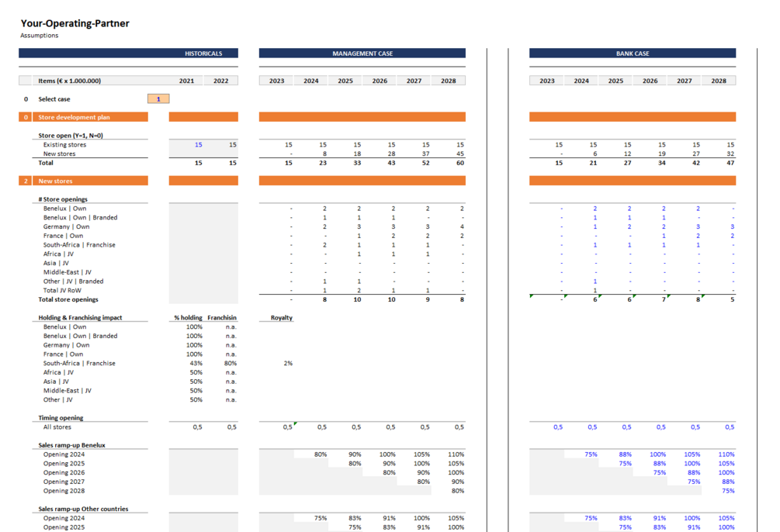Click the Holding & Franchising impact label

coord(80,317)
